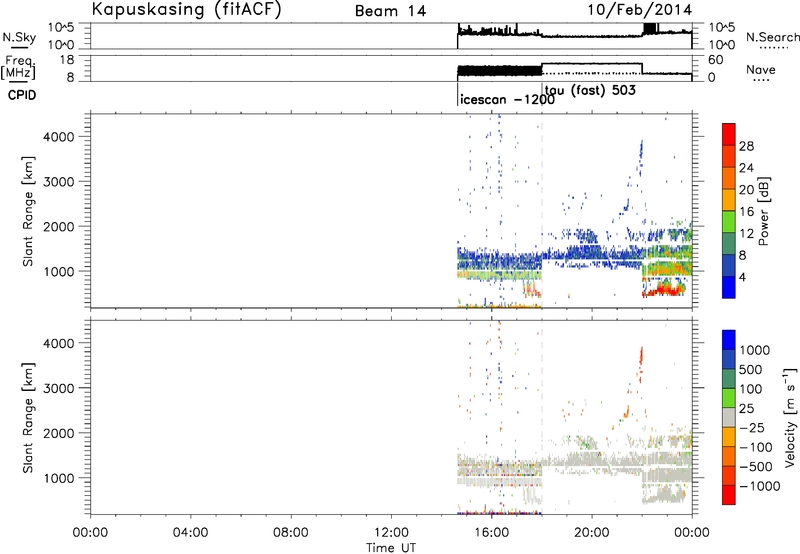Click the Time UT axis title

[x=391, y=548]
